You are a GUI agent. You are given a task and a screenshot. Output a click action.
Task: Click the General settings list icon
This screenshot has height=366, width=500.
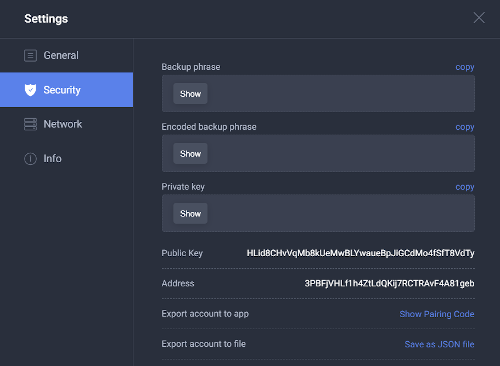click(x=30, y=55)
